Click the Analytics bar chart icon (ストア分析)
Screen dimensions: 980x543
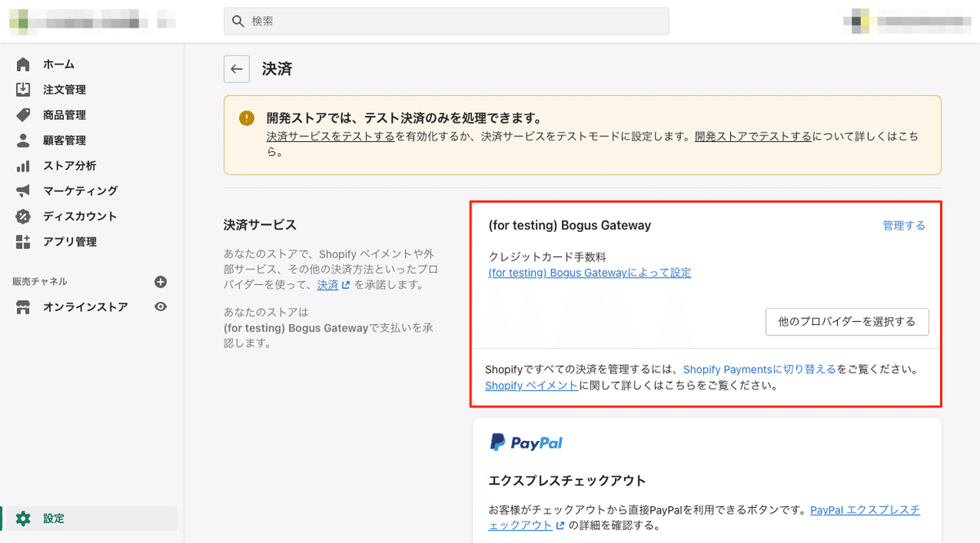click(23, 166)
